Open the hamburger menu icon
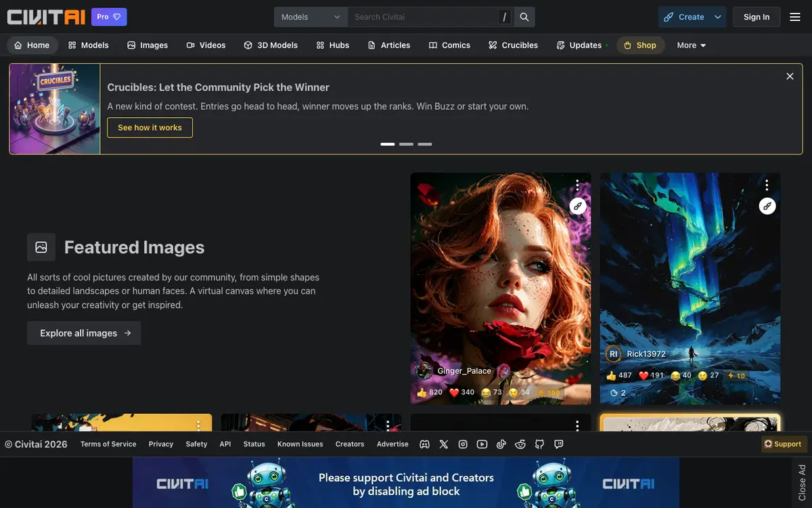Image resolution: width=812 pixels, height=508 pixels. click(795, 17)
